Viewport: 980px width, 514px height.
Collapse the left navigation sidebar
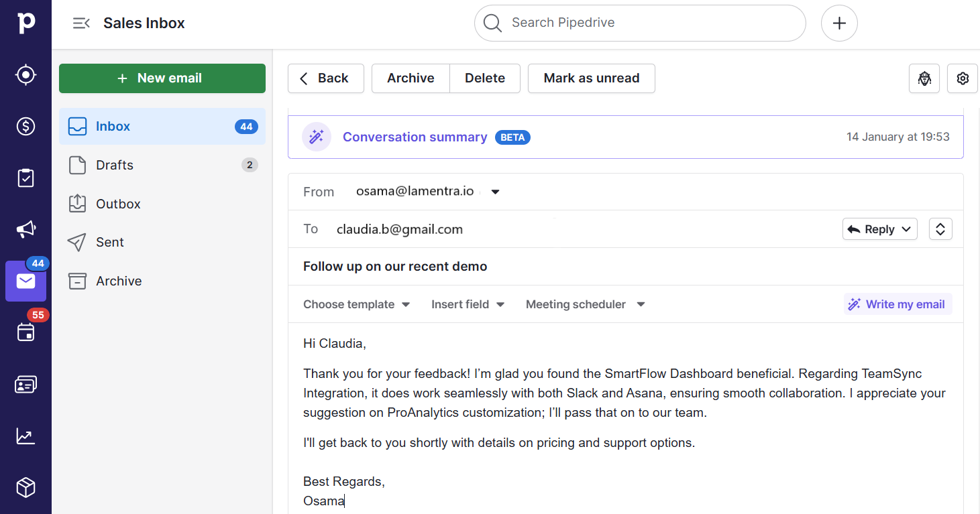pyautogui.click(x=80, y=22)
